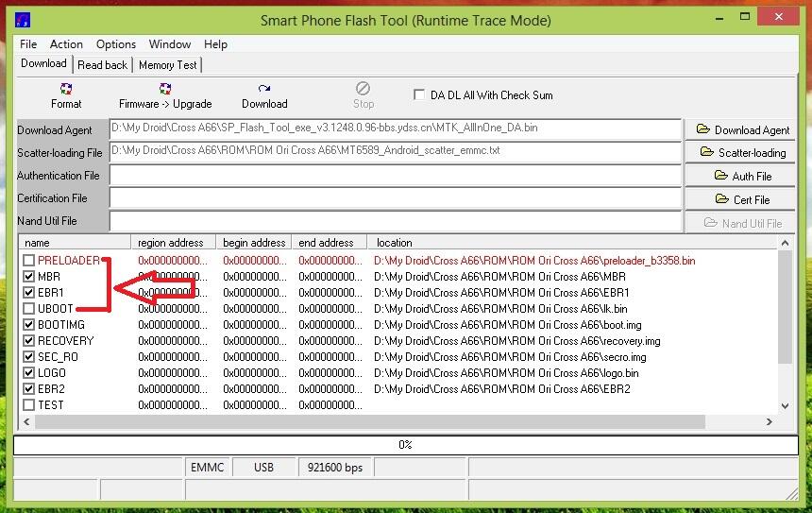This screenshot has height=513, width=812.
Task: Uncheck the EBR1 partition checkbox
Action: 29,292
